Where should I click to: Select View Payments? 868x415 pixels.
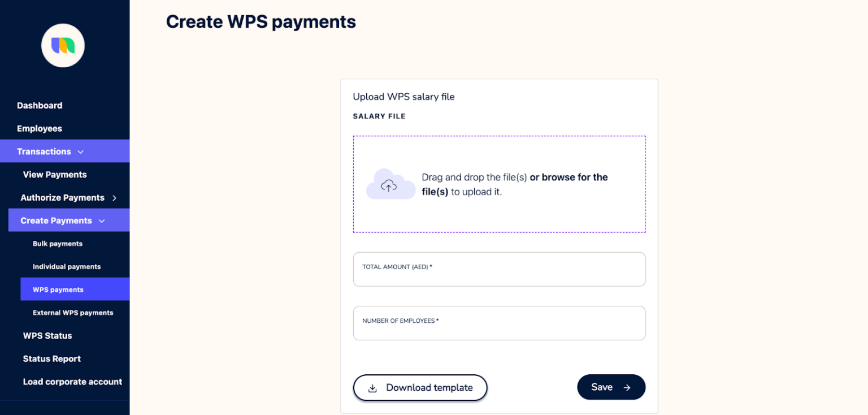pos(54,174)
